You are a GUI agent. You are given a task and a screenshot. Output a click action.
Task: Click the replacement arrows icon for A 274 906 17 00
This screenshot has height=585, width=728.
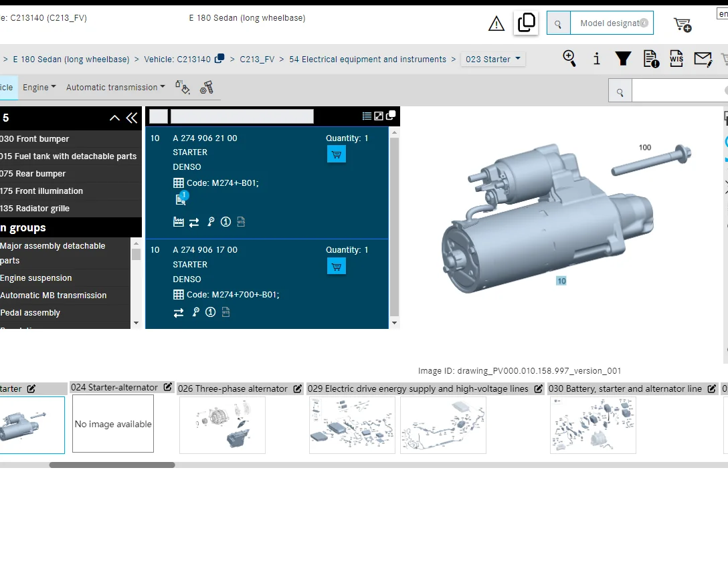(x=179, y=312)
